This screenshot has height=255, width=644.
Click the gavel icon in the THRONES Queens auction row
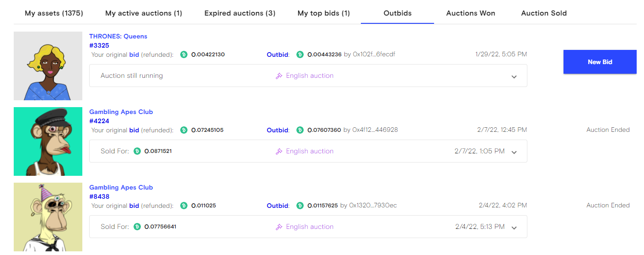click(x=279, y=76)
